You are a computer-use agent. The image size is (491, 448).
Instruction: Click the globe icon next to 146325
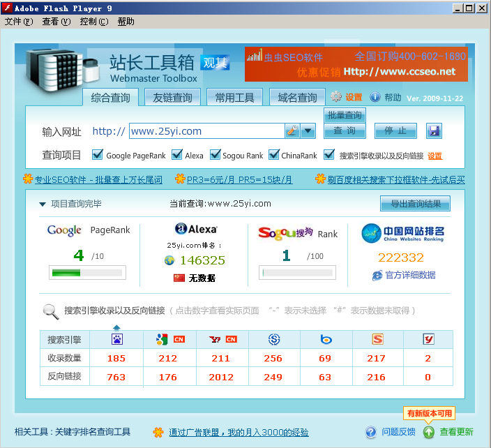point(169,260)
